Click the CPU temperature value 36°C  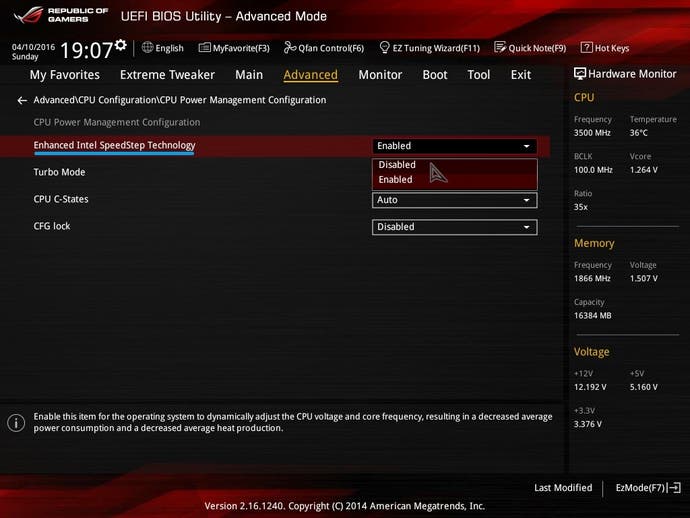click(x=639, y=133)
